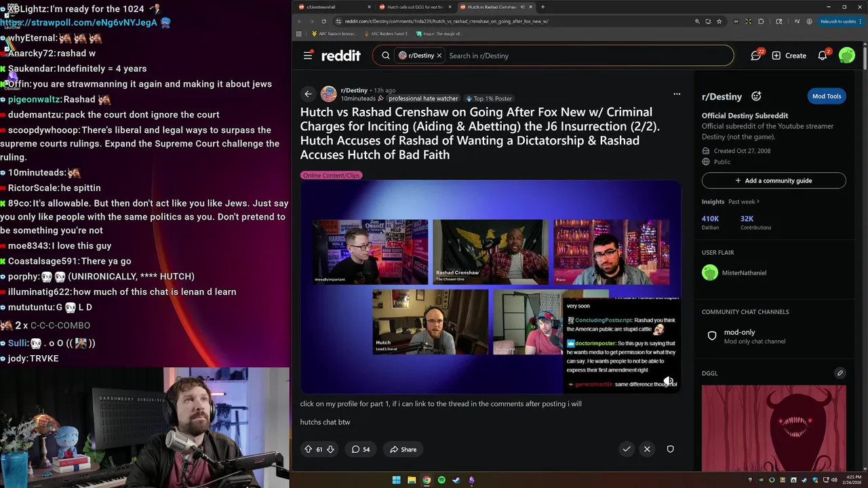868x488 pixels.
Task: Open the Reddit notifications bell
Action: (x=823, y=56)
